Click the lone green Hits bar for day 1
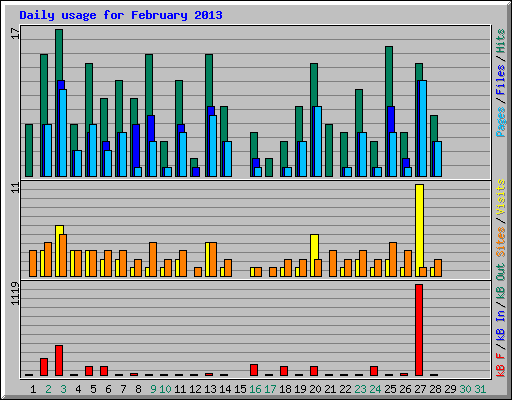Image resolution: width=512 pixels, height=400 pixels. pyautogui.click(x=29, y=150)
